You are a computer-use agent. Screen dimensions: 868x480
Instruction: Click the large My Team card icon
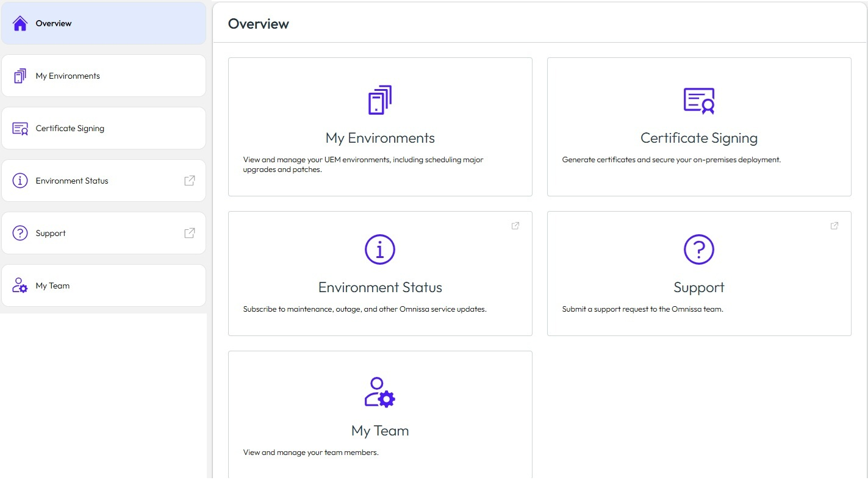380,392
